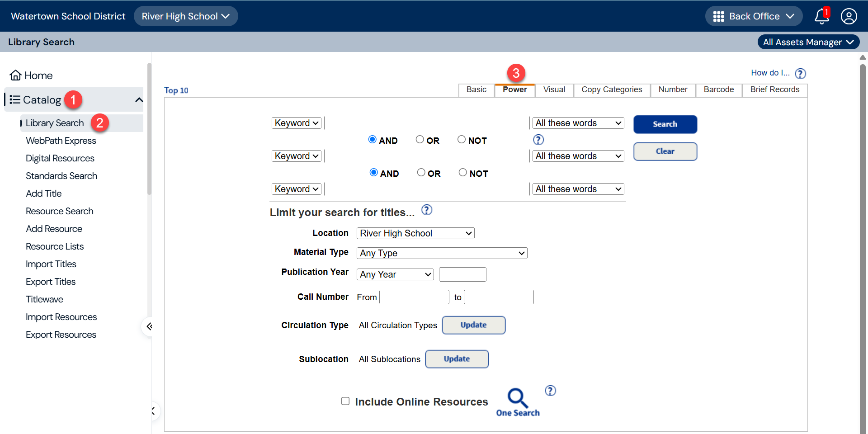868x434 pixels.
Task: Click the Catalog list icon
Action: pos(15,100)
